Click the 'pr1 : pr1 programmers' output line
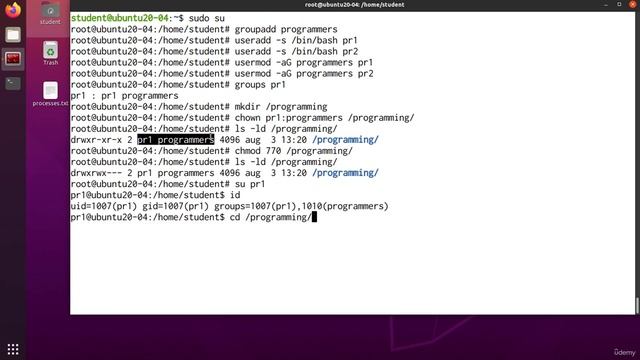Image resolution: width=640 pixels, height=360 pixels. pyautogui.click(x=124, y=96)
